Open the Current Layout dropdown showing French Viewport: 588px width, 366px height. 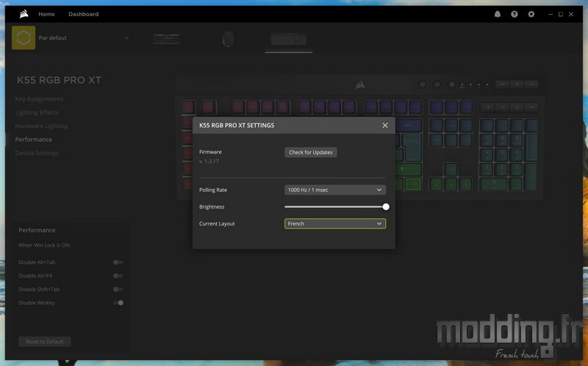(335, 223)
